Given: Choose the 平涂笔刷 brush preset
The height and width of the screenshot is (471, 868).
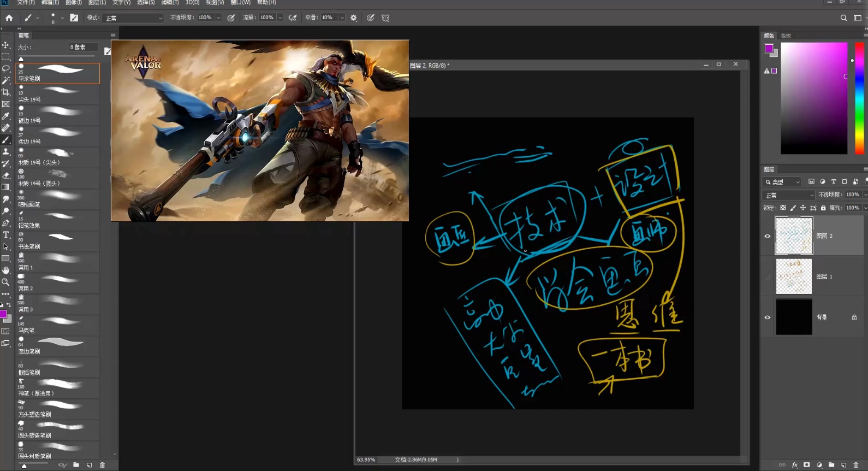Looking at the screenshot, I should 58,73.
